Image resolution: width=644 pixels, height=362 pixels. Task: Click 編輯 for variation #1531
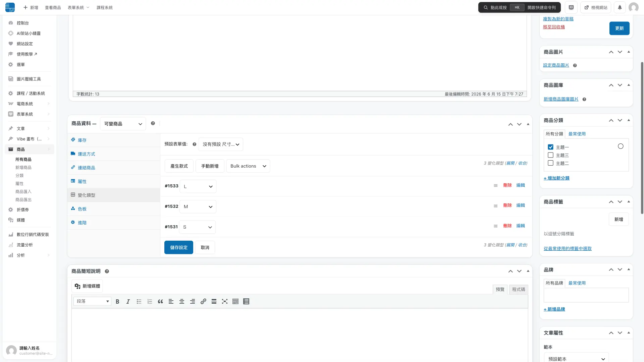(x=521, y=226)
